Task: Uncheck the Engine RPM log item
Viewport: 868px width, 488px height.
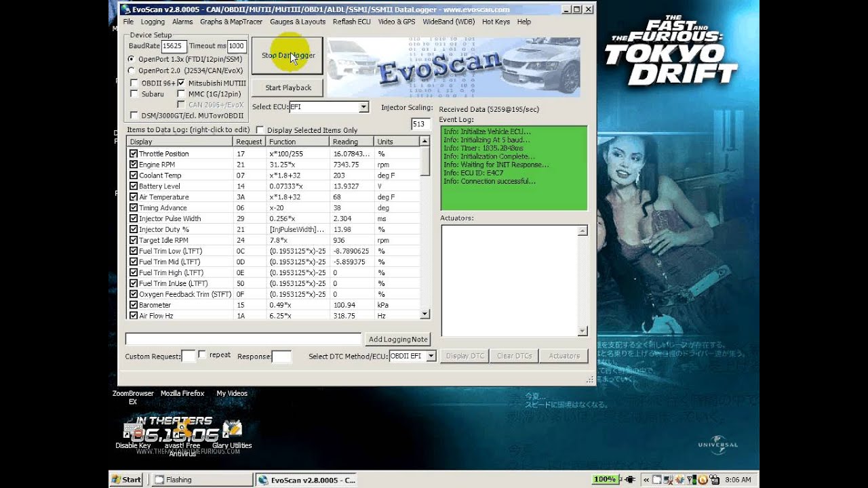Action: point(134,165)
